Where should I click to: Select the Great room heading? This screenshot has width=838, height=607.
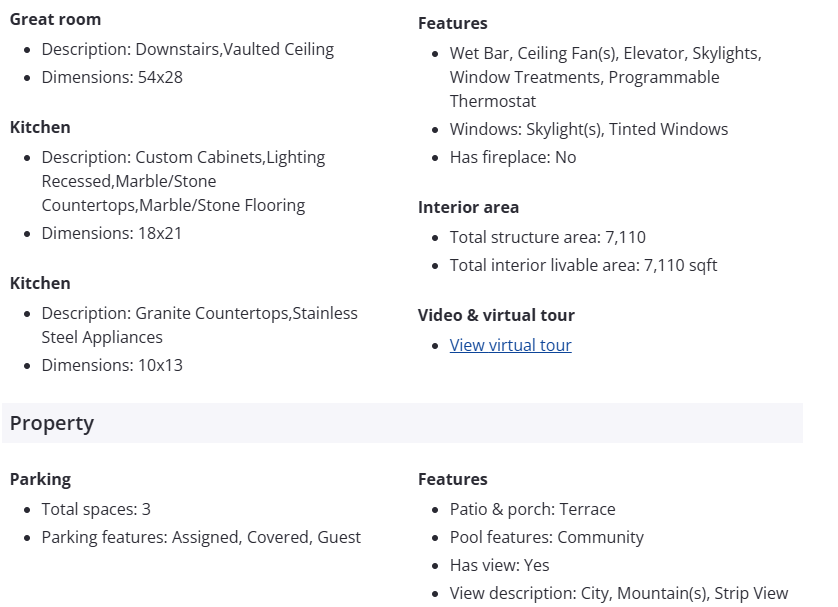(x=55, y=19)
